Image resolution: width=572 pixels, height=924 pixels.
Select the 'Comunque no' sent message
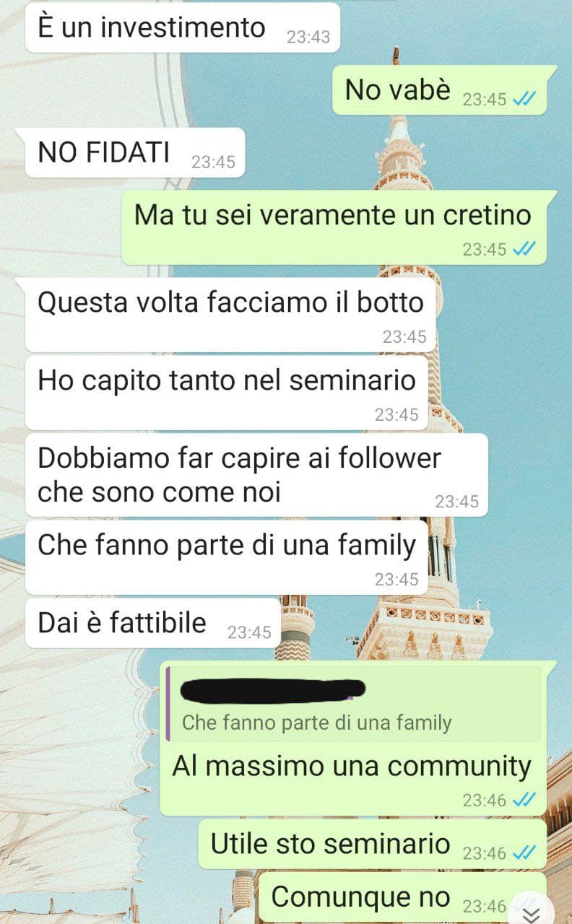(x=402, y=897)
